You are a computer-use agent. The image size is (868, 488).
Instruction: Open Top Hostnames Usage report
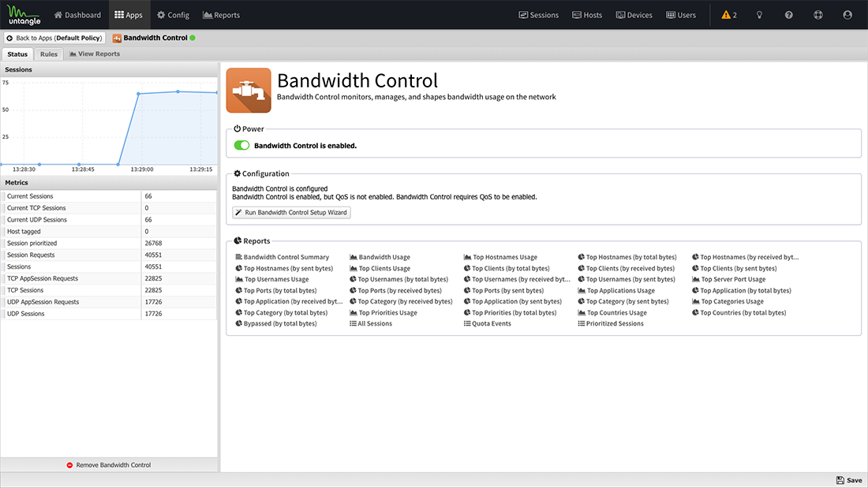[500, 257]
